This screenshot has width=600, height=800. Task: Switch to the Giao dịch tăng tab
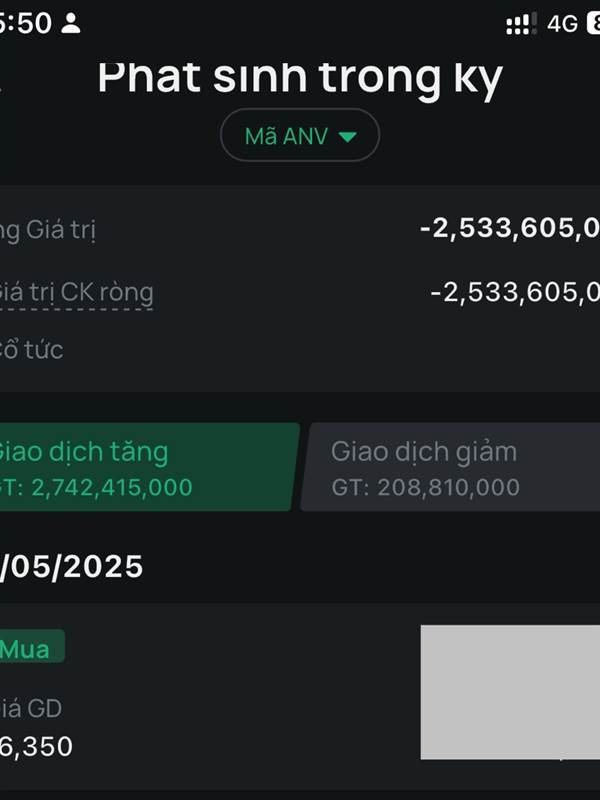145,467
